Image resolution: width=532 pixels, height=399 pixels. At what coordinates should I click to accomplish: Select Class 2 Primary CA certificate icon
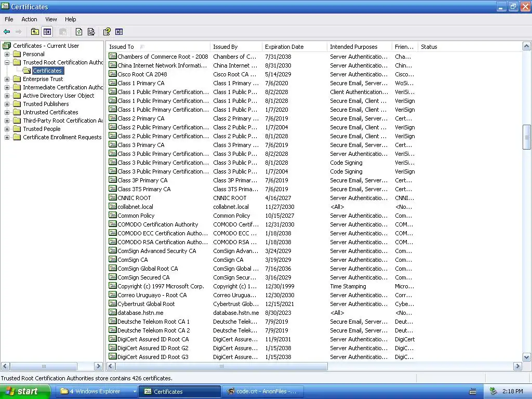(x=112, y=118)
